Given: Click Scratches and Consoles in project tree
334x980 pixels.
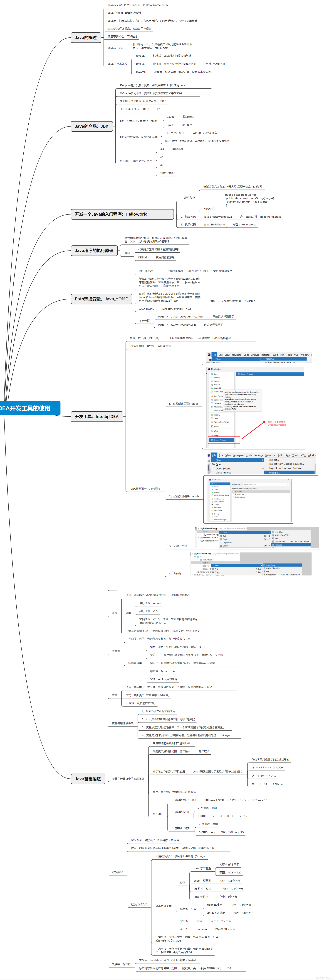Looking at the screenshot, I should [x=210, y=541].
